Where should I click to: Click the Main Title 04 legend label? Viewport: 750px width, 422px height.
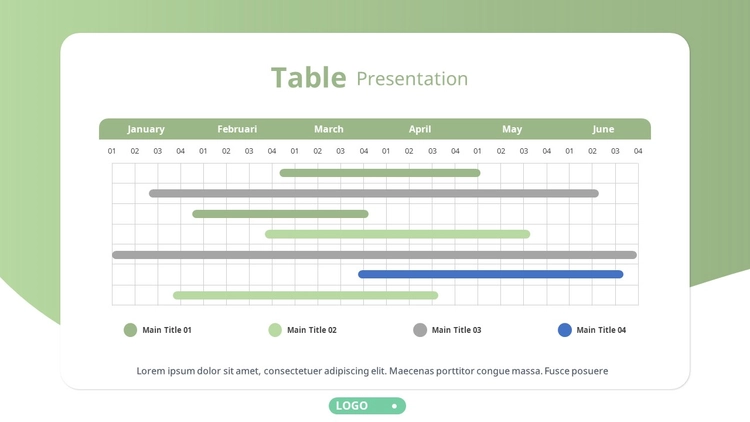(x=601, y=330)
